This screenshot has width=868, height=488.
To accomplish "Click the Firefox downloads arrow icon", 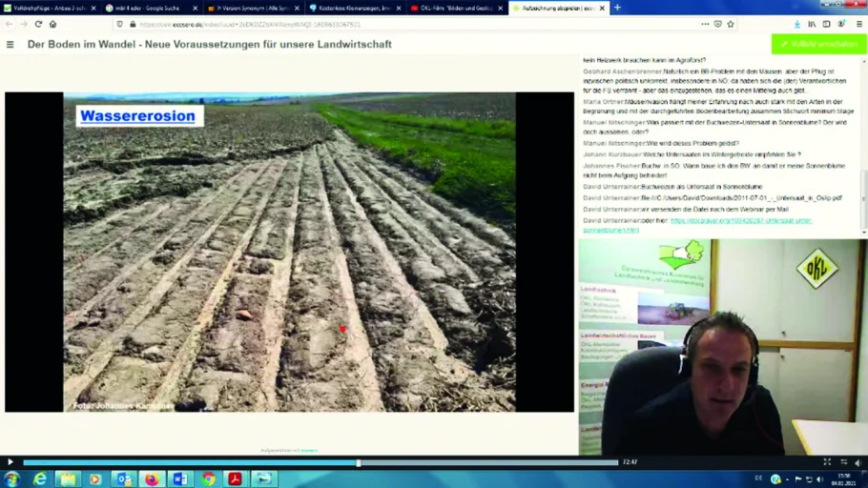I will pyautogui.click(x=796, y=24).
